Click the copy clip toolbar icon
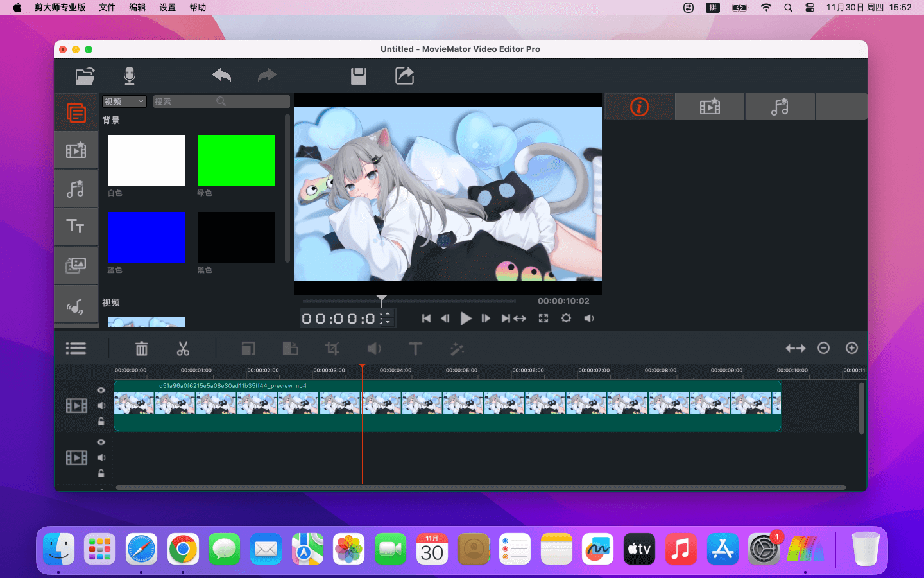924x578 pixels. 248,348
